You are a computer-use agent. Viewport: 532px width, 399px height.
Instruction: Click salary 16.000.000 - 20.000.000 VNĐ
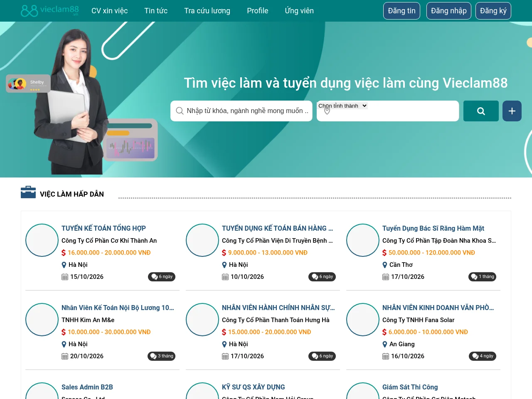tap(109, 253)
